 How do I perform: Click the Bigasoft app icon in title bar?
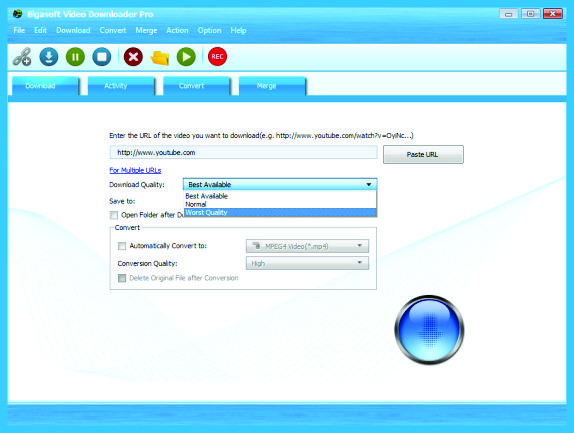17,14
